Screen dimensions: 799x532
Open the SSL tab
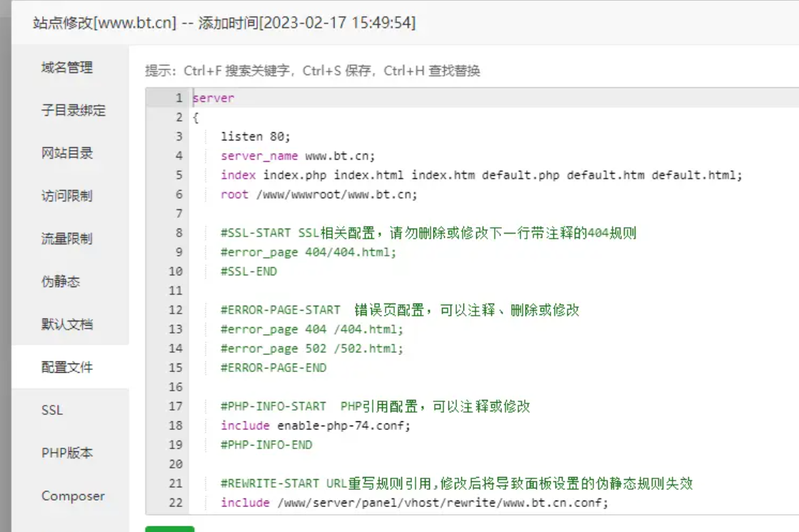[x=52, y=411]
